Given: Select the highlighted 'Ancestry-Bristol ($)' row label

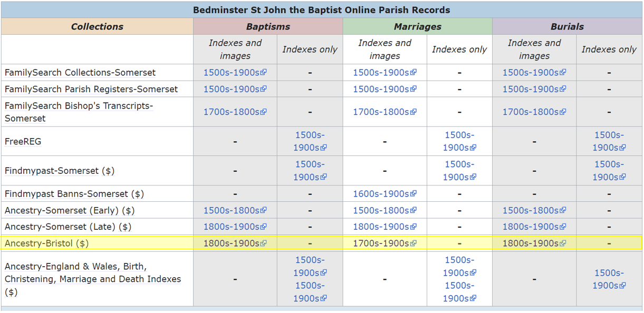Looking at the screenshot, I should click(46, 243).
